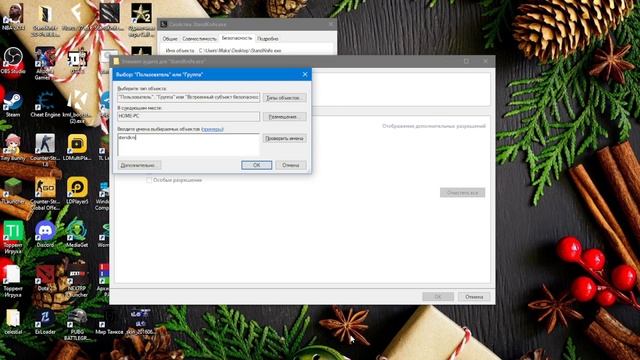Click Отмена in the permission entry window
The width and height of the screenshot is (640, 360).
pyautogui.click(x=473, y=297)
